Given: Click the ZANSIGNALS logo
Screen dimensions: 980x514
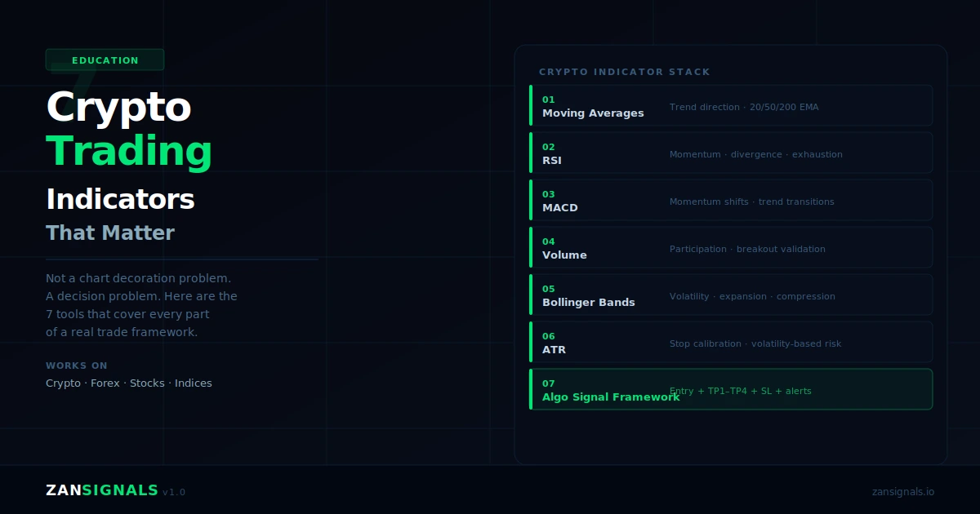Looking at the screenshot, I should (102, 490).
